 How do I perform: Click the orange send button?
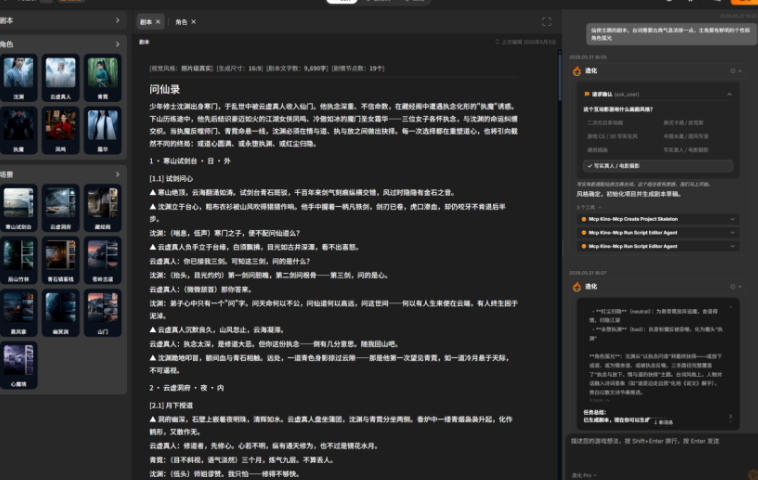[753, 475]
